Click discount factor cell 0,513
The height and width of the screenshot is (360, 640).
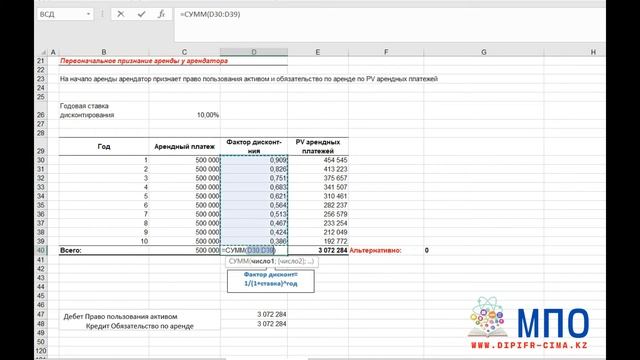(254, 214)
